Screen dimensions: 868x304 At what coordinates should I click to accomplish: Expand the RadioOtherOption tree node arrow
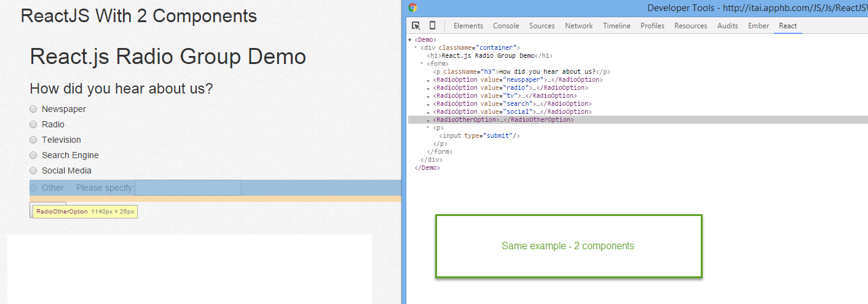[x=428, y=120]
